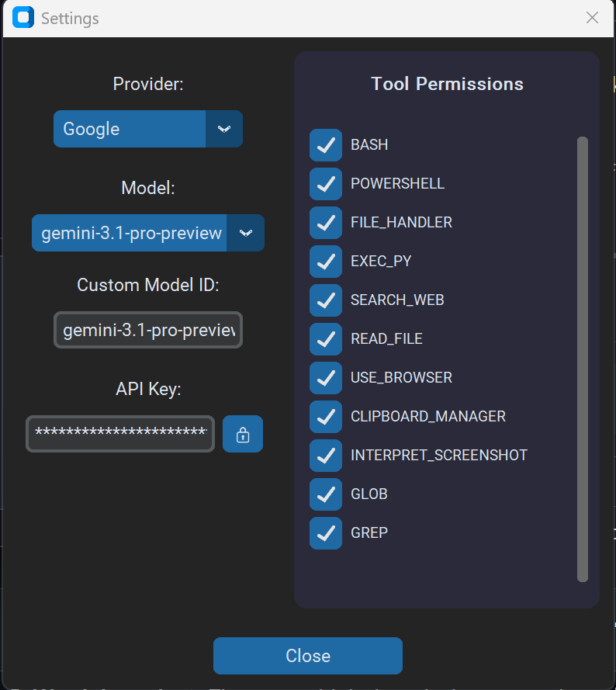Screen dimensions: 616x690
Task: Open the Model dropdown showing gemini-3.1-pro-preview
Action: [129, 233]
